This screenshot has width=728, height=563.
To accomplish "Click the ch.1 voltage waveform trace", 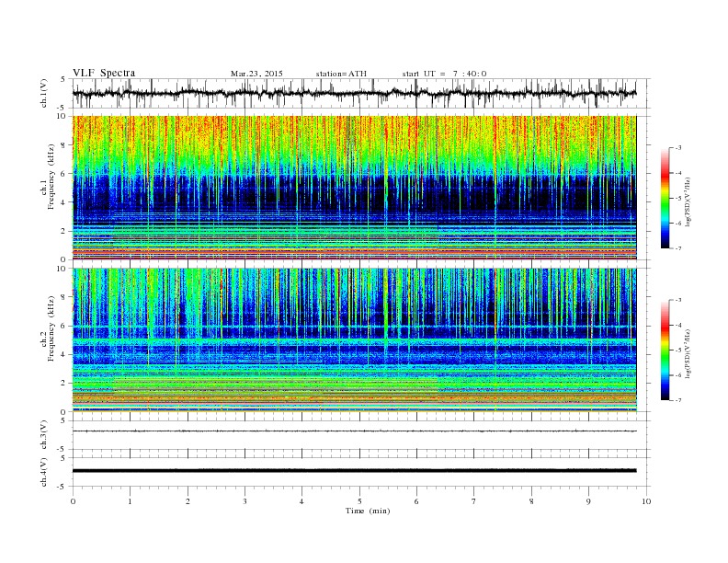I will pos(354,93).
